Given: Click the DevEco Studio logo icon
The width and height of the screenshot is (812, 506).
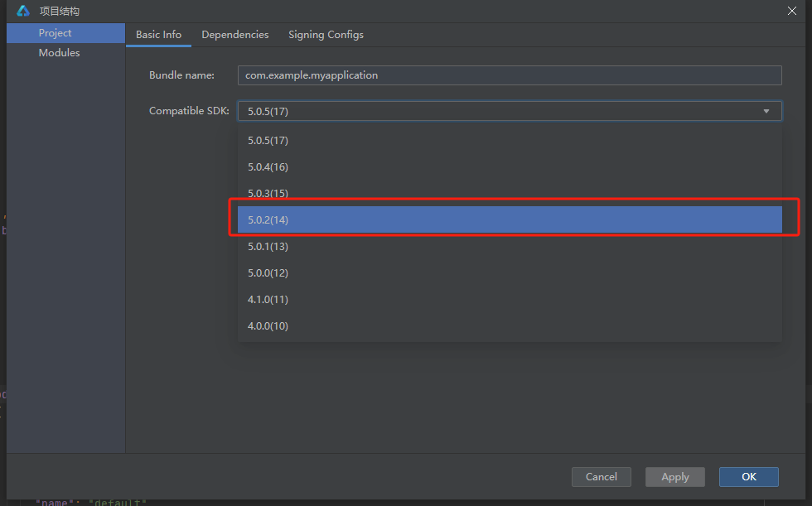Looking at the screenshot, I should tap(23, 11).
